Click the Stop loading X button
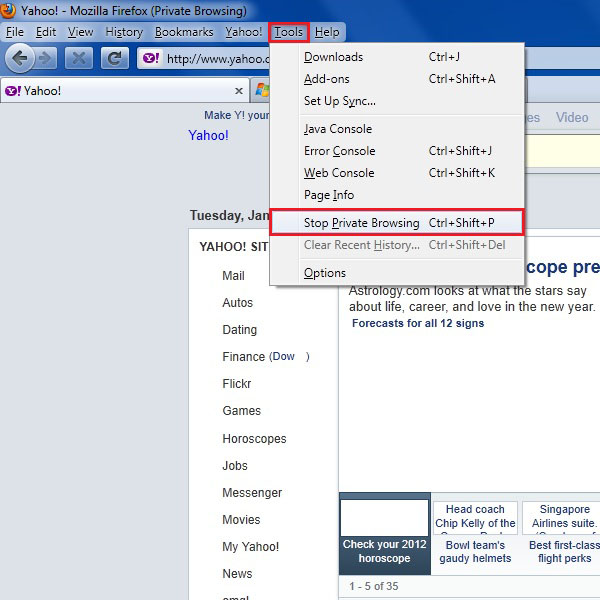Image resolution: width=600 pixels, height=600 pixels. pyautogui.click(x=79, y=58)
